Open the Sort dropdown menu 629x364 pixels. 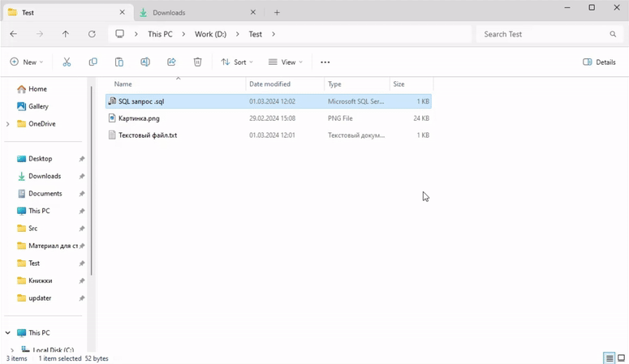[237, 62]
